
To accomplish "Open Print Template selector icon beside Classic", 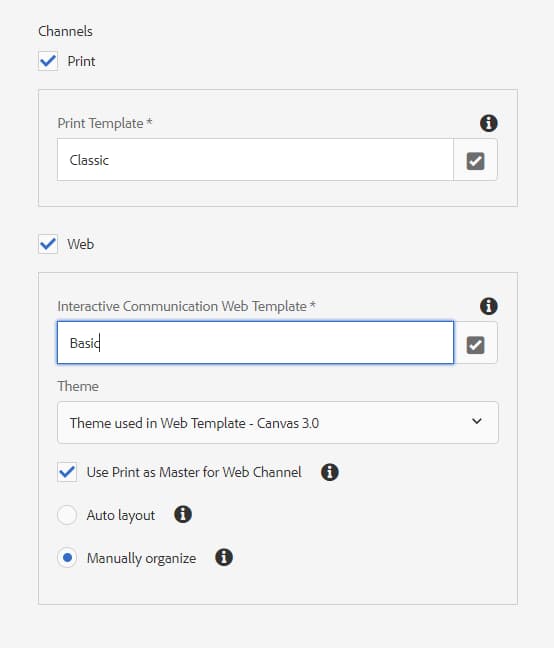I will (475, 160).
